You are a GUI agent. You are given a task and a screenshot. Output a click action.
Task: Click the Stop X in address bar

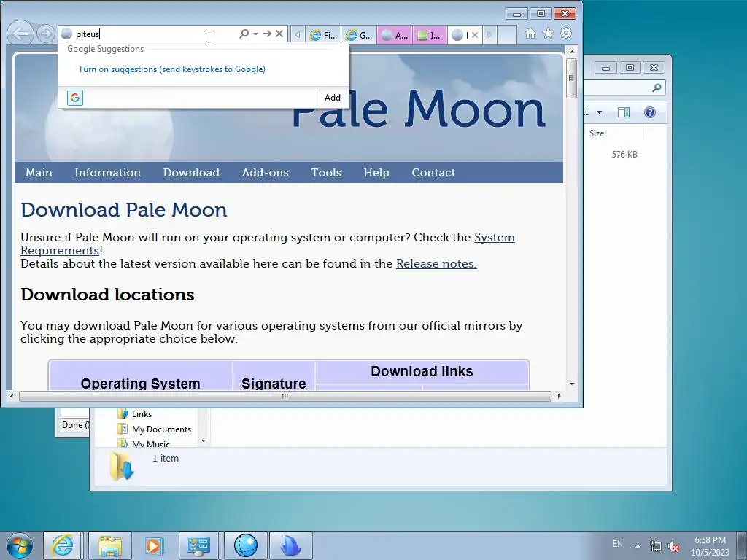coord(279,34)
